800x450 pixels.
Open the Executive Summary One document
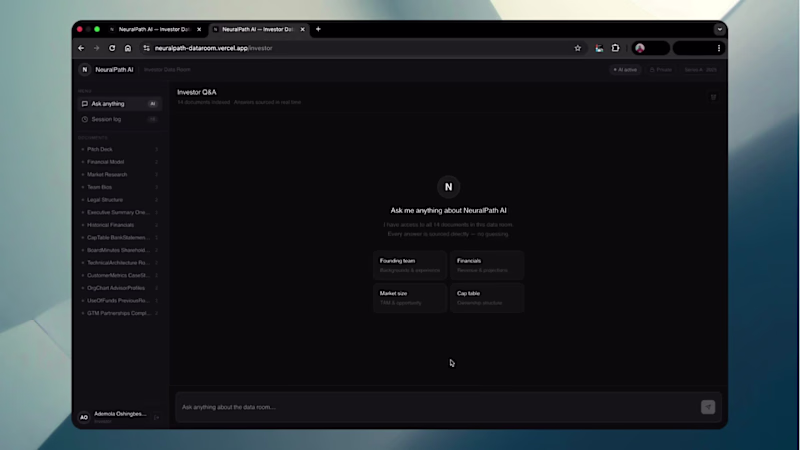[x=119, y=212]
